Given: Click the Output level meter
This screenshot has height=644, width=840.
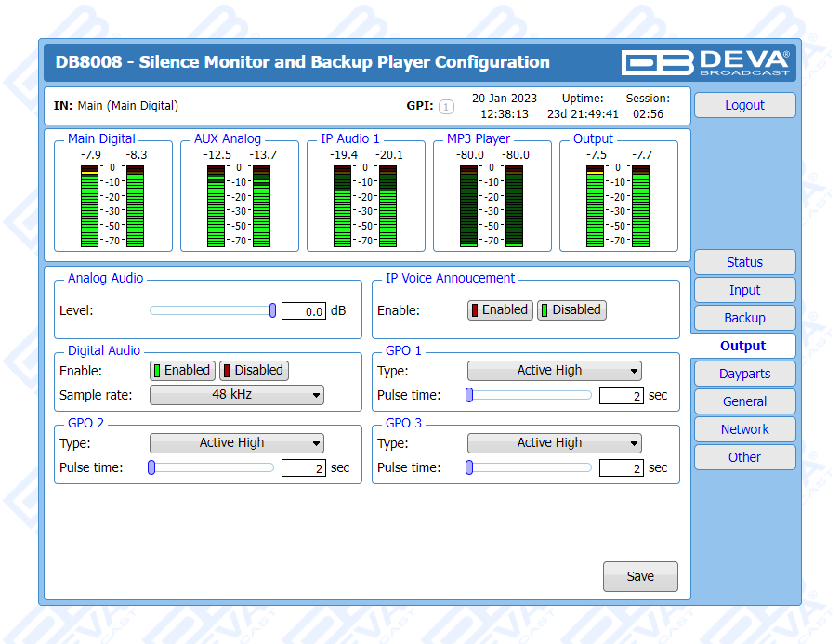Looking at the screenshot, I should (x=618, y=205).
